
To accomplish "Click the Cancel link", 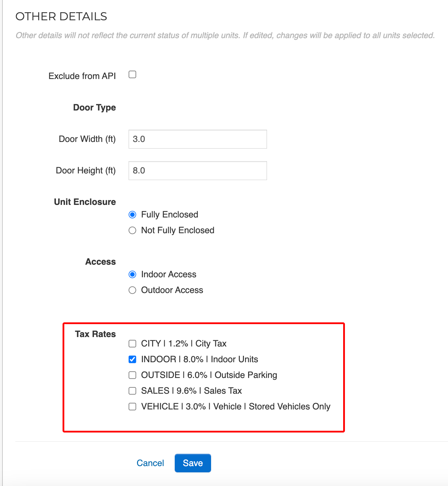I will click(x=150, y=463).
